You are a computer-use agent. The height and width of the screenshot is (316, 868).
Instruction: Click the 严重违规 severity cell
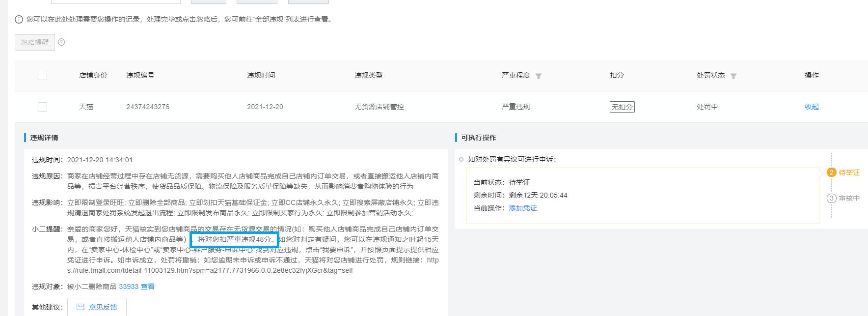coord(516,107)
